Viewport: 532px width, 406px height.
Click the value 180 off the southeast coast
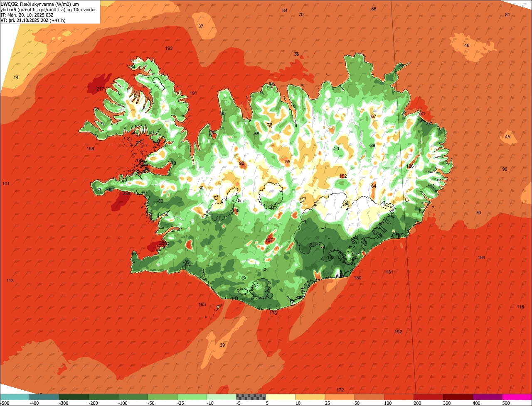357,278
